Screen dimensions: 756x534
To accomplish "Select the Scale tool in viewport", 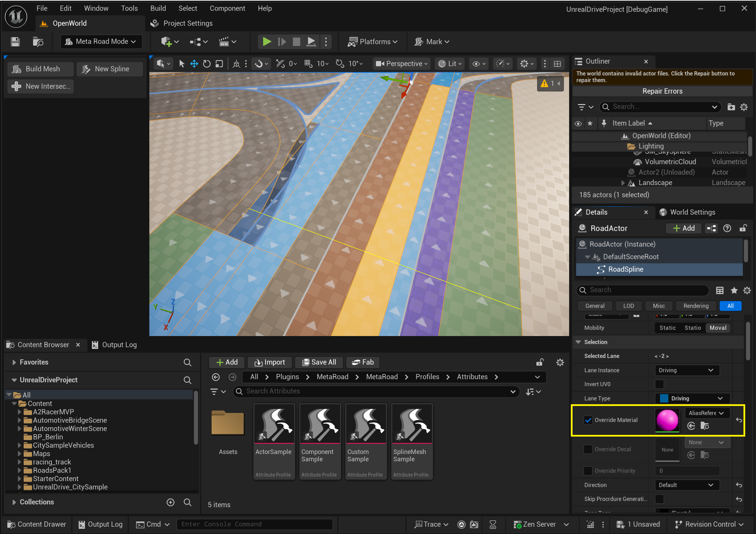I will [x=219, y=64].
